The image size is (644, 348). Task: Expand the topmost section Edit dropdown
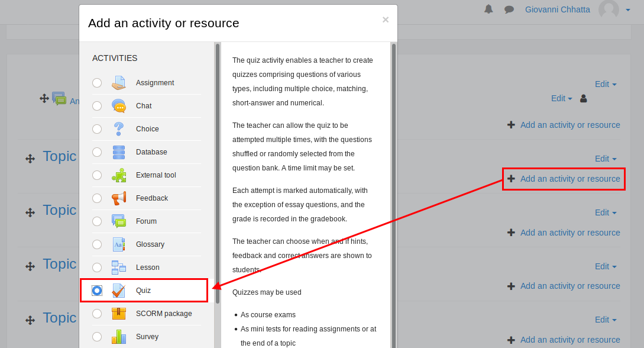(606, 84)
